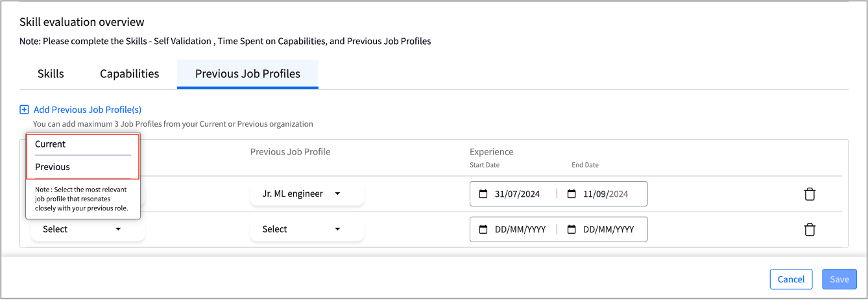Click the Cancel button
The width and height of the screenshot is (868, 300).
pyautogui.click(x=791, y=279)
